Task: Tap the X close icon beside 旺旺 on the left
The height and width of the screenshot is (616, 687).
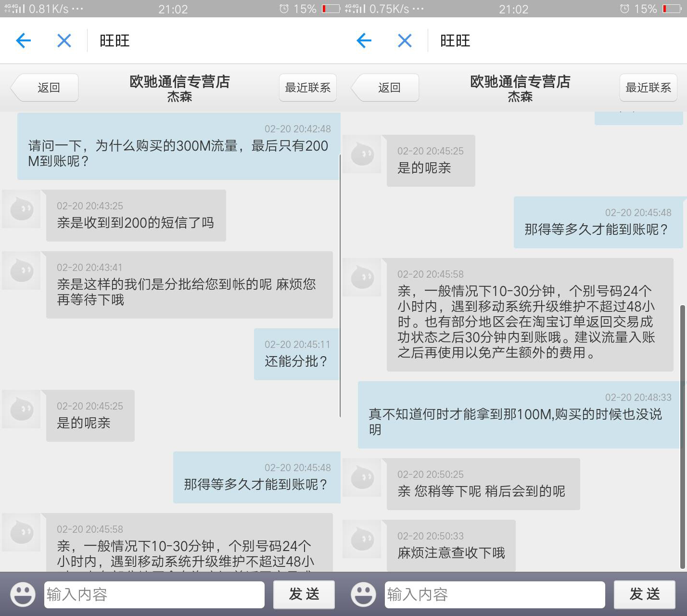Action: (x=63, y=41)
